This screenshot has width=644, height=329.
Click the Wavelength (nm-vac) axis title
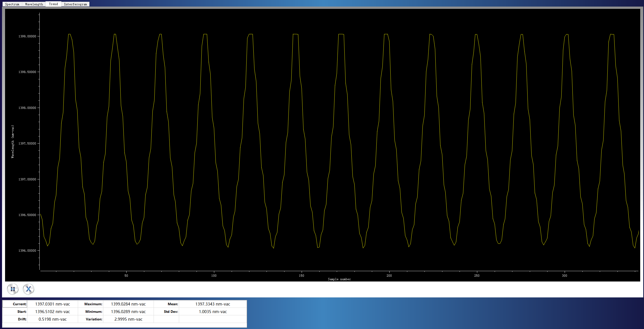tap(13, 142)
